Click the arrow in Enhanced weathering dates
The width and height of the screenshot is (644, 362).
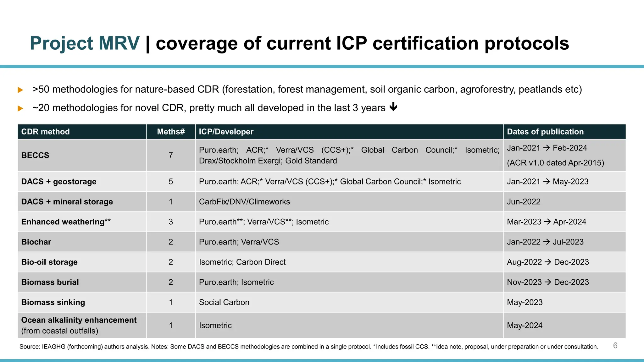click(x=547, y=222)
